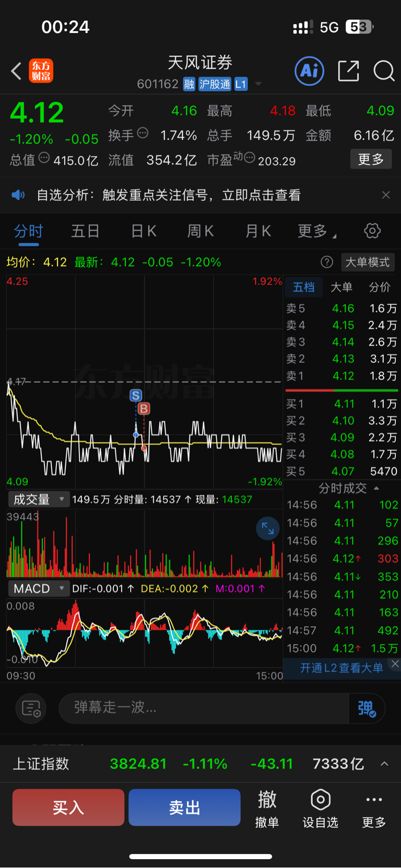Tap the 设自选 watchlist icon
Screen dimensions: 401x868
point(320,808)
